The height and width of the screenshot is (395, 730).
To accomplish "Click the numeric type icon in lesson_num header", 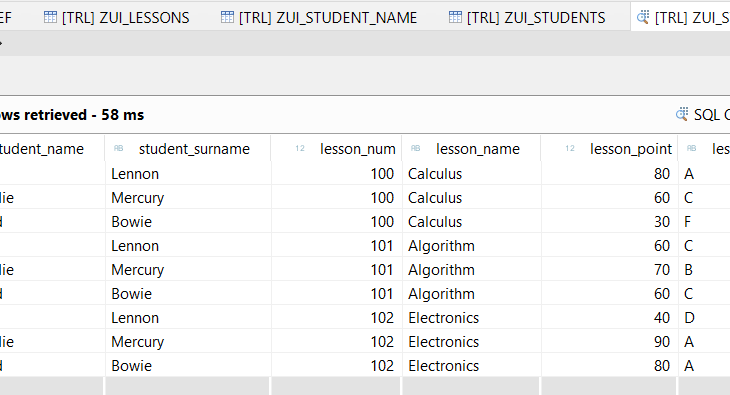I will (x=300, y=148).
